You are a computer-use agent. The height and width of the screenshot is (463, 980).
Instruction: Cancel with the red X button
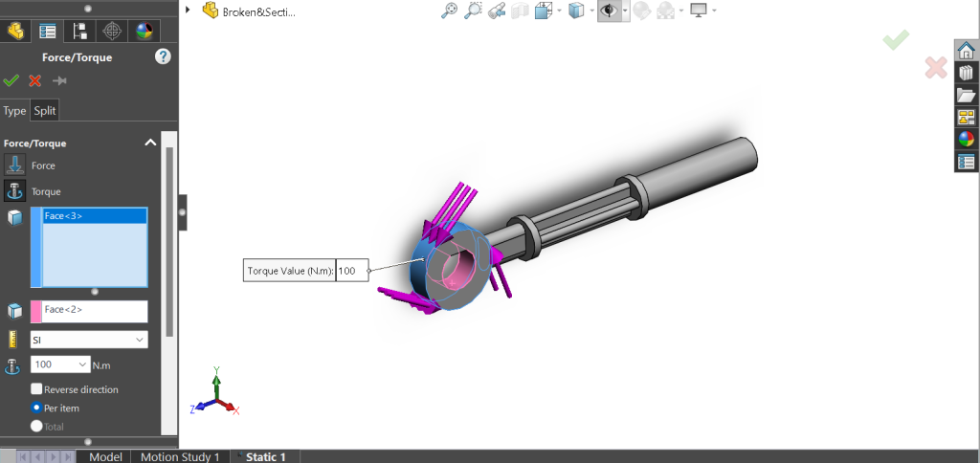(x=35, y=81)
